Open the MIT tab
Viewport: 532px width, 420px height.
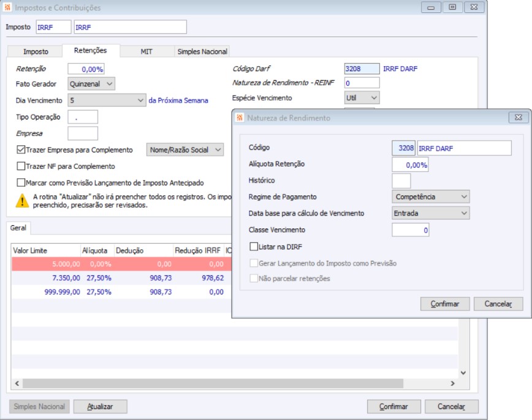[146, 51]
